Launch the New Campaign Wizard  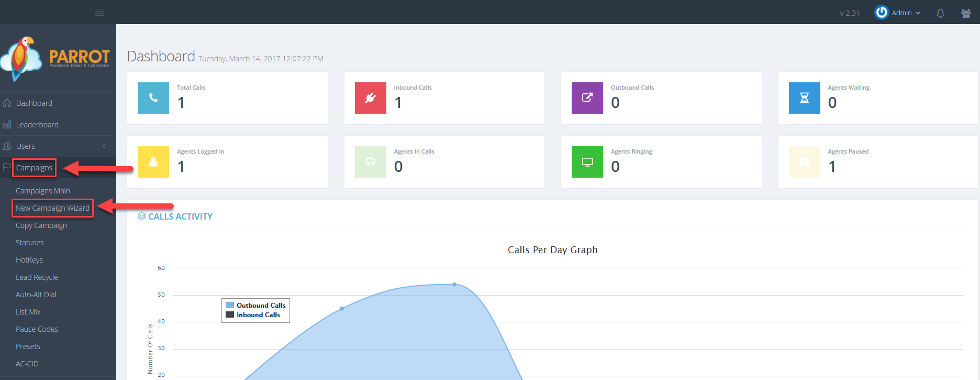point(52,208)
